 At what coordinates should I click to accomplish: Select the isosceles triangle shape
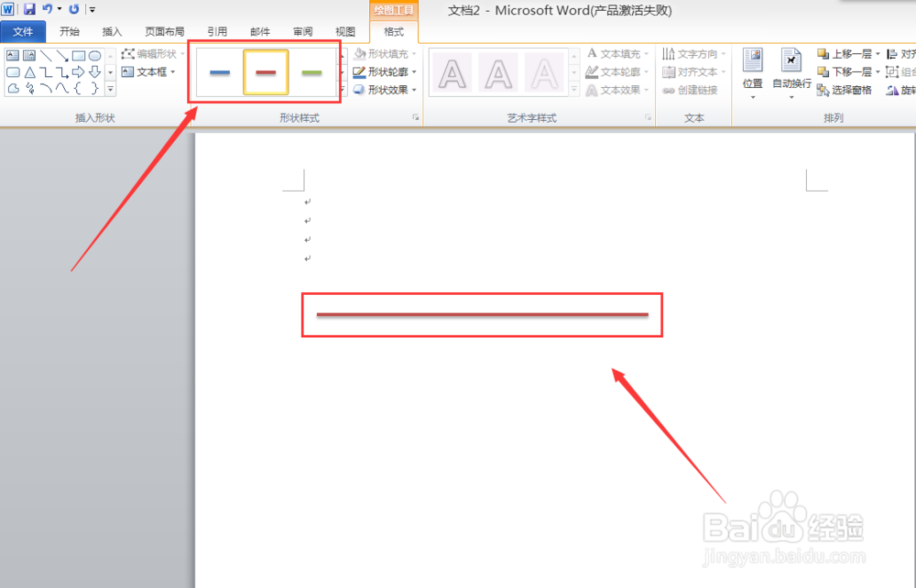28,72
